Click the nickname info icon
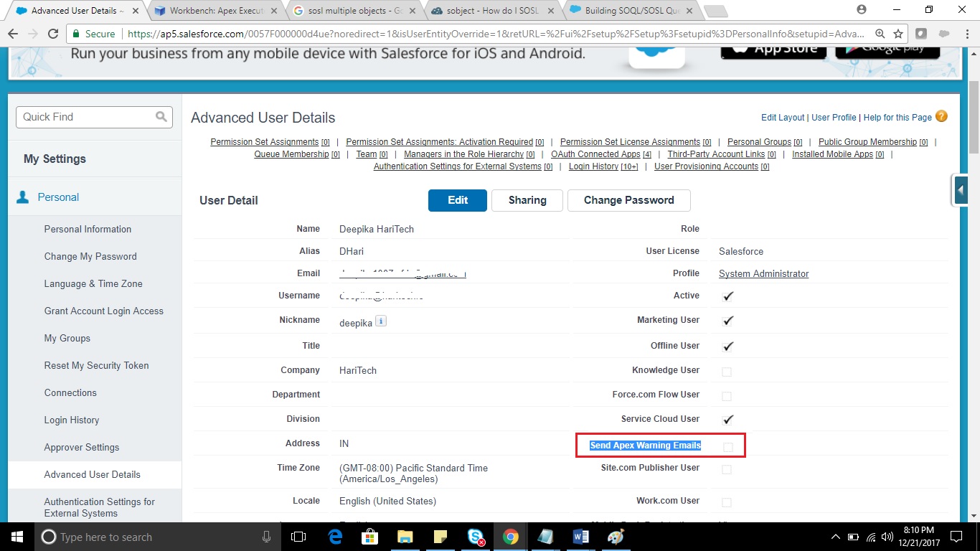 tap(381, 321)
